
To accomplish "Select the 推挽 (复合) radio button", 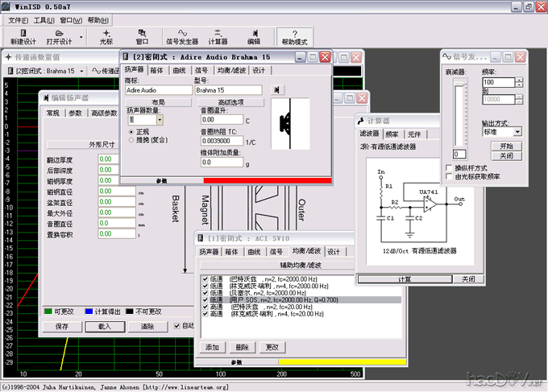I will click(131, 139).
